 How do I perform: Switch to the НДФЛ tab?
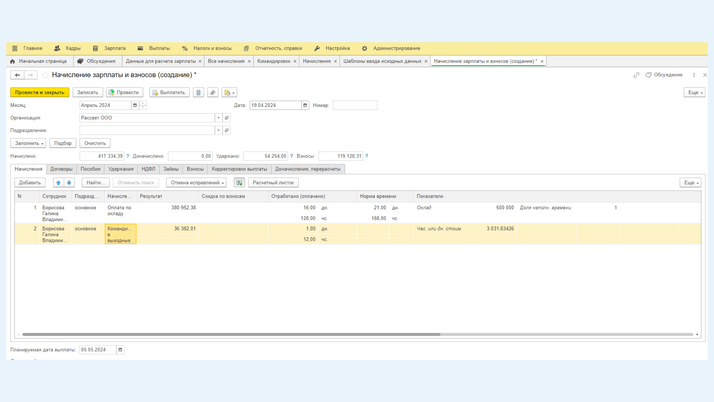coord(148,169)
